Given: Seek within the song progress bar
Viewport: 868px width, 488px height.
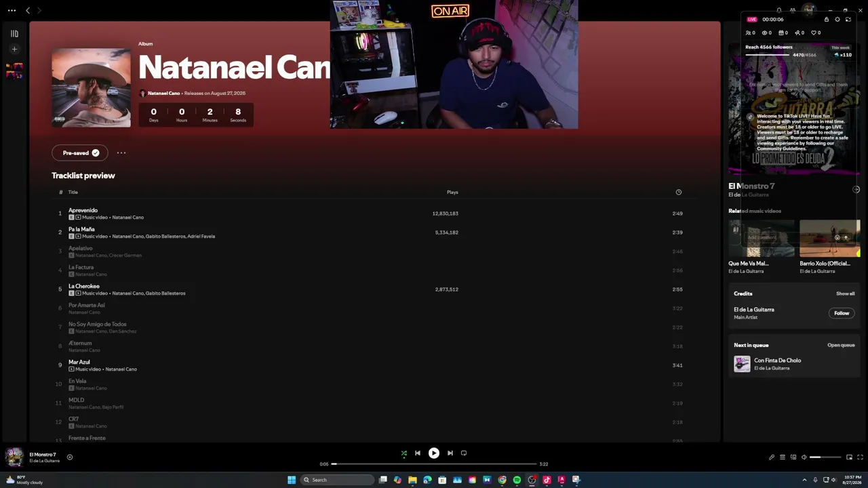Looking at the screenshot, I should click(x=434, y=464).
